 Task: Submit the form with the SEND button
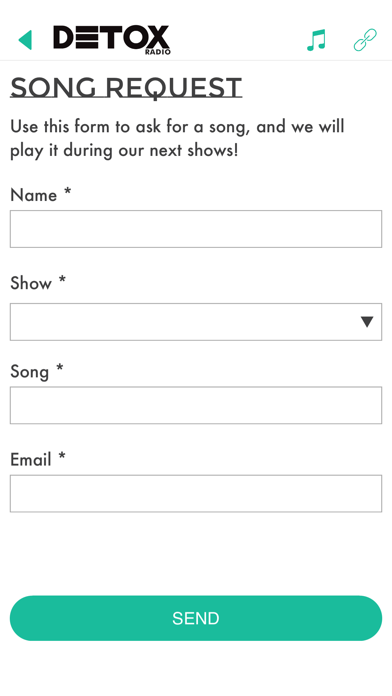pos(196,618)
